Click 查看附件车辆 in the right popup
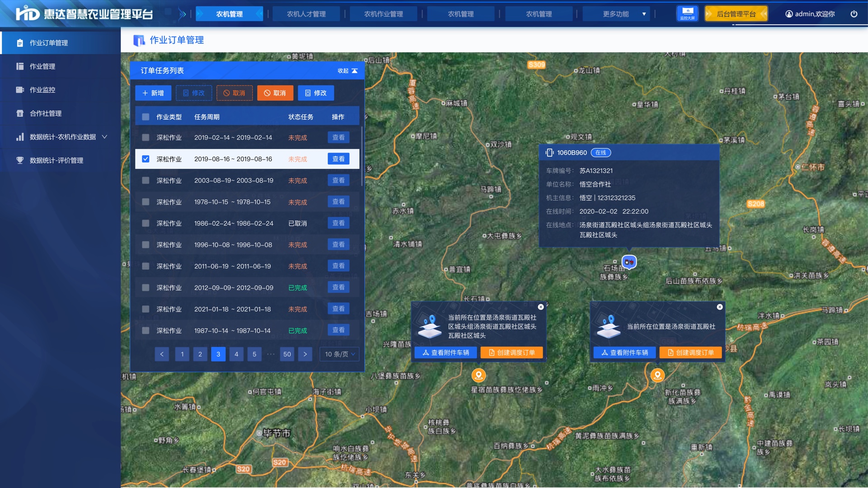Image resolution: width=868 pixels, height=488 pixels. (x=624, y=352)
